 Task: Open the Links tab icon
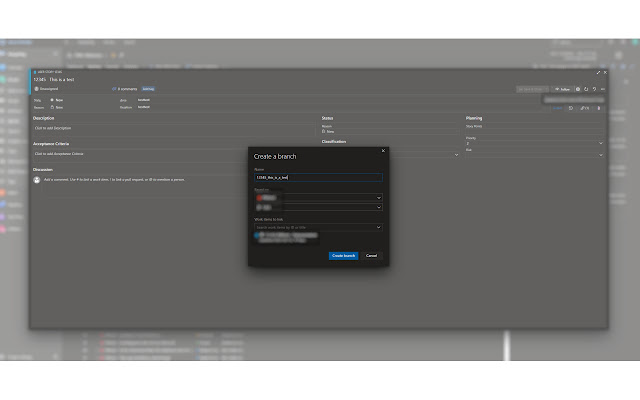(x=585, y=108)
